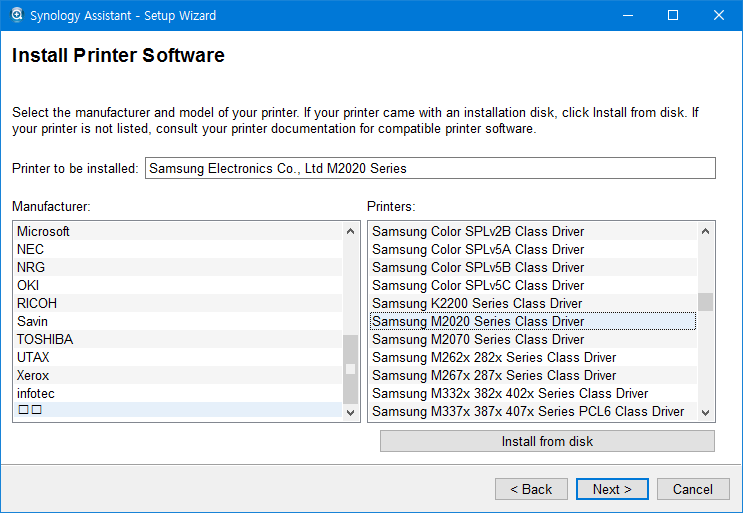Pick Xerox in the Manufacturer list
The image size is (743, 513).
tap(33, 375)
